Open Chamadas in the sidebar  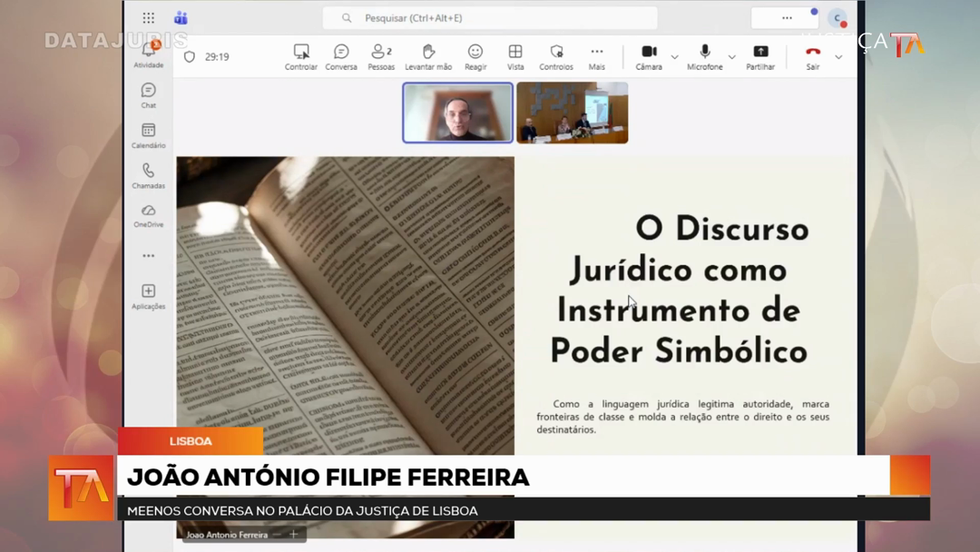(149, 171)
